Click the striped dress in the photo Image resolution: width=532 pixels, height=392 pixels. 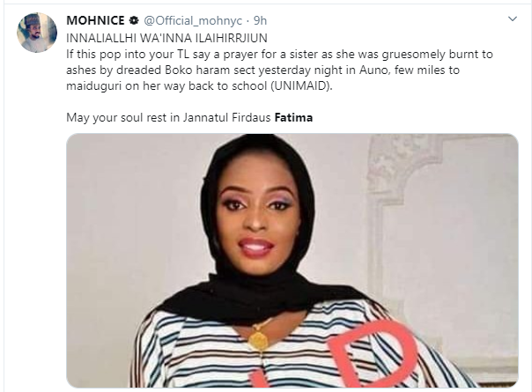194,352
